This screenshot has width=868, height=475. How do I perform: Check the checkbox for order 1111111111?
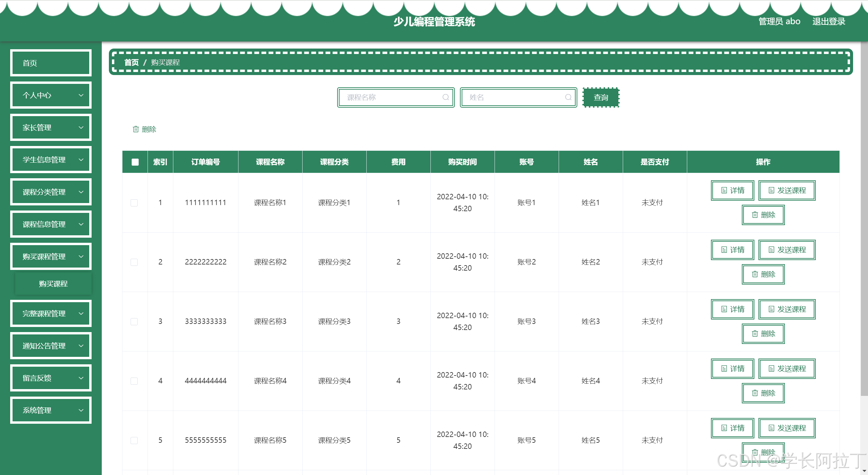(134, 203)
